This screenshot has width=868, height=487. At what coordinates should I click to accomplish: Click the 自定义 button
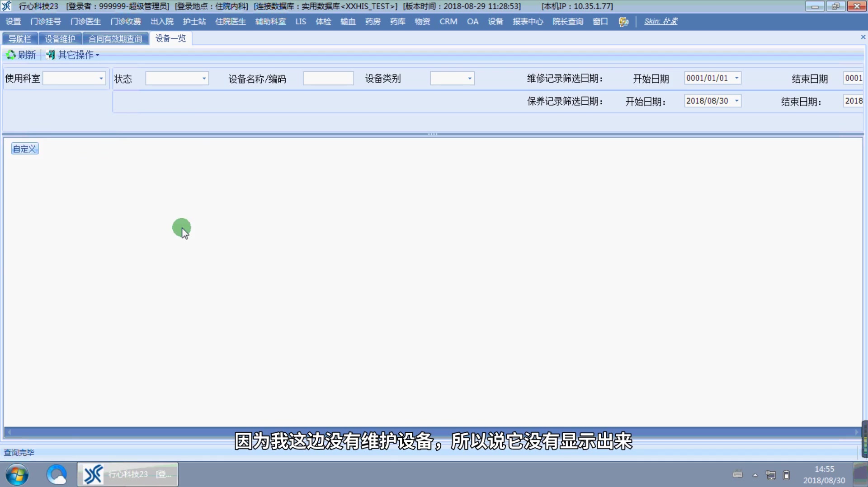click(24, 148)
